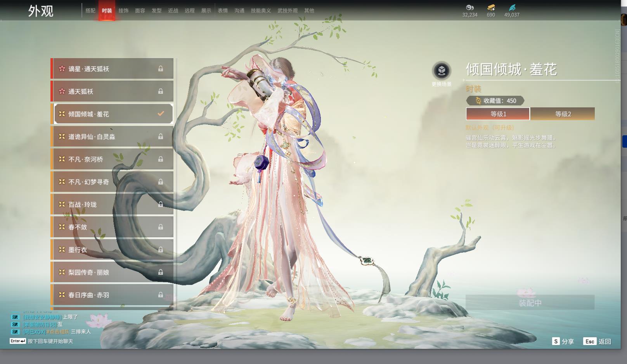The image size is (627, 364).
Task: Open the 沟通 tab
Action: pyautogui.click(x=239, y=10)
